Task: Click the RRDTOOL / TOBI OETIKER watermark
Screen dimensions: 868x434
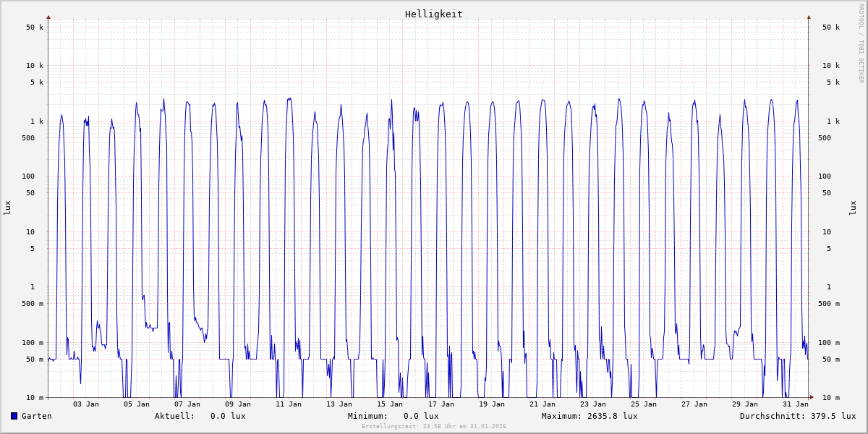Action: coord(861,43)
